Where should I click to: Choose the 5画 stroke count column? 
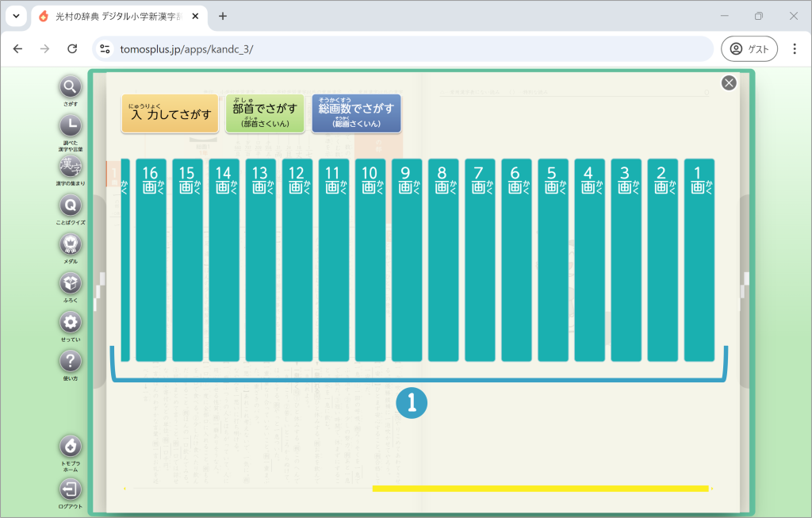553,260
